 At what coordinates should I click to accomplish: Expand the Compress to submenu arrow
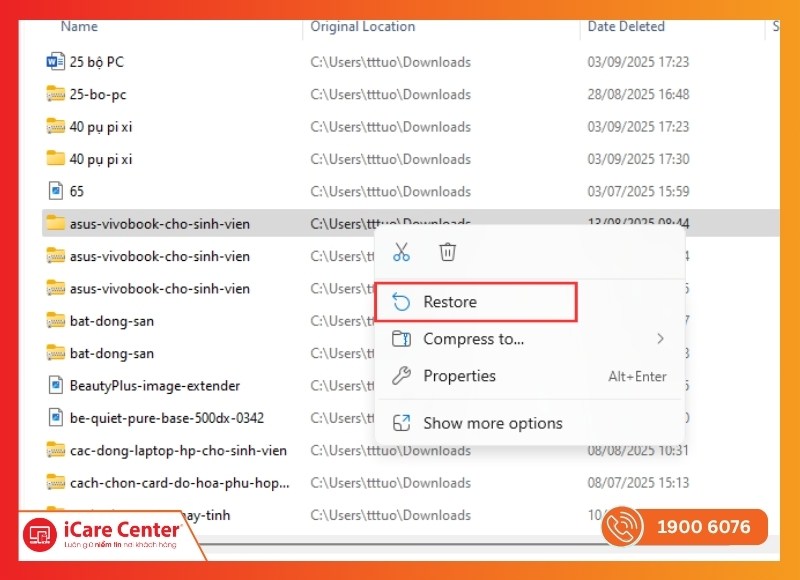click(660, 339)
